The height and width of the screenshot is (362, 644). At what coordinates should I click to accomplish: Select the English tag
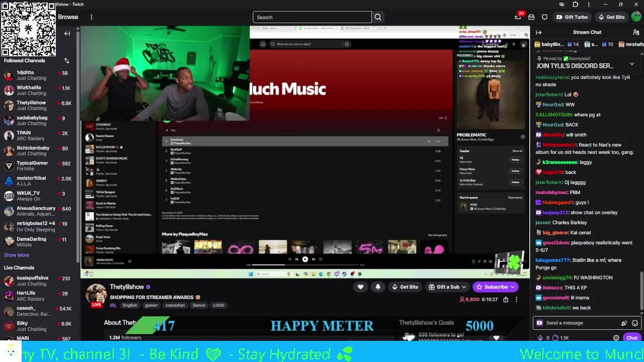(130, 305)
